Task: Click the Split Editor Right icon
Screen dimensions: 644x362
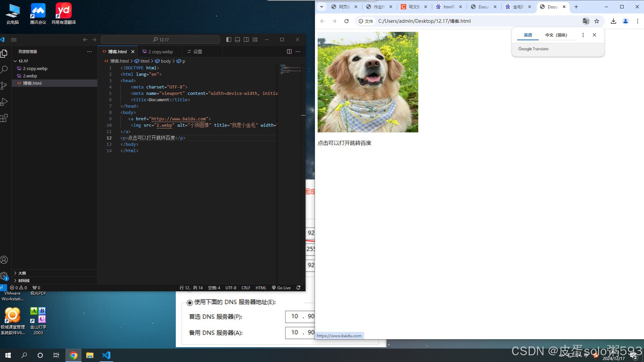Action: point(289,52)
